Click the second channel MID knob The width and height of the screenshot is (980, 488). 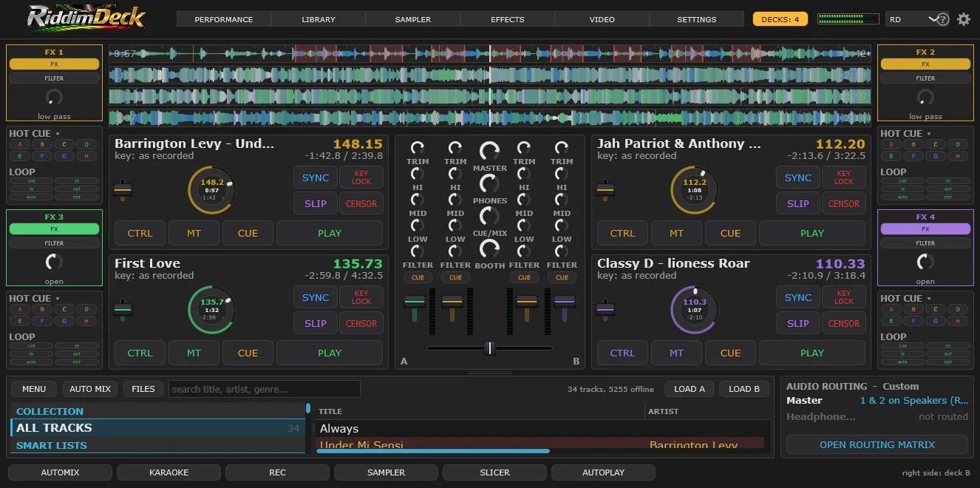455,200
